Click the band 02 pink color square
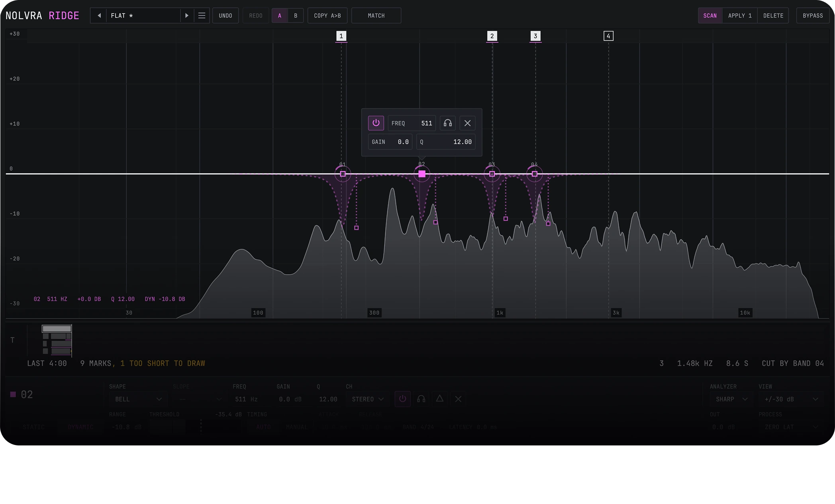Screen dimensions: 835x504 click(x=13, y=394)
